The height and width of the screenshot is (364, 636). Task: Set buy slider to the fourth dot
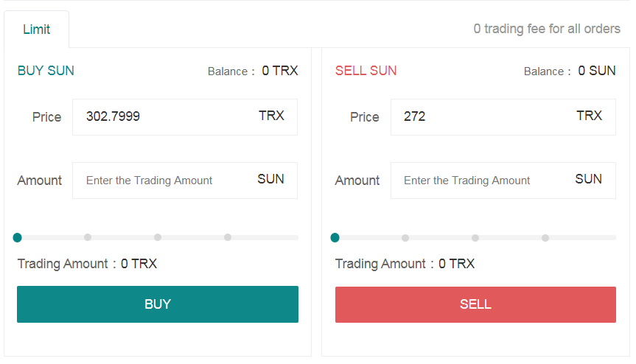point(228,237)
